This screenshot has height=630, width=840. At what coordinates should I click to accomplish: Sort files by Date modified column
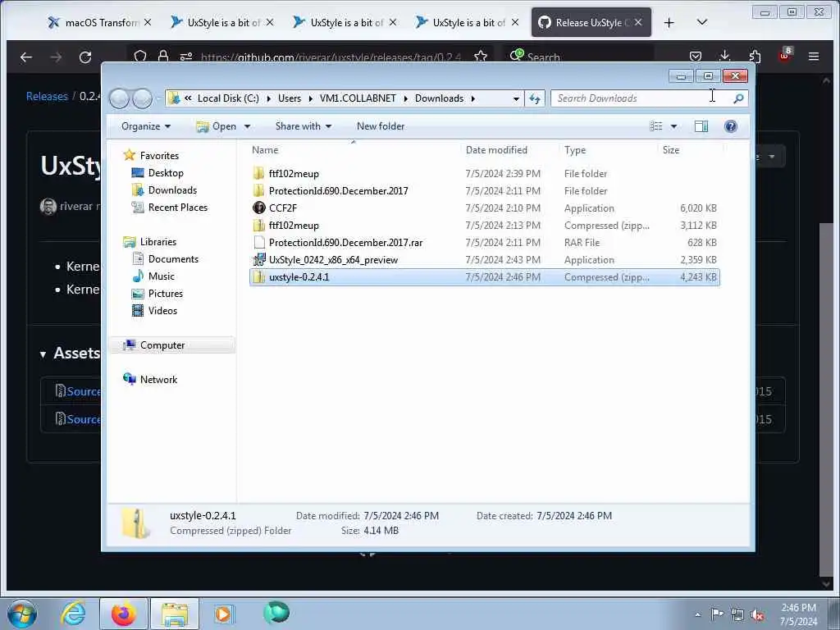509,150
